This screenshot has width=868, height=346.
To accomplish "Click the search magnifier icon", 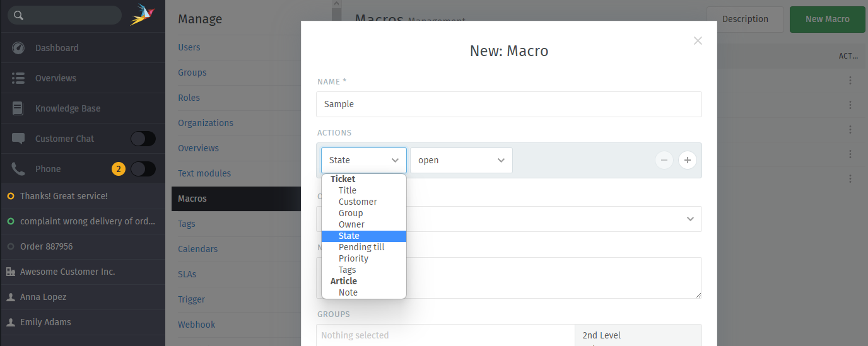I will (x=18, y=15).
